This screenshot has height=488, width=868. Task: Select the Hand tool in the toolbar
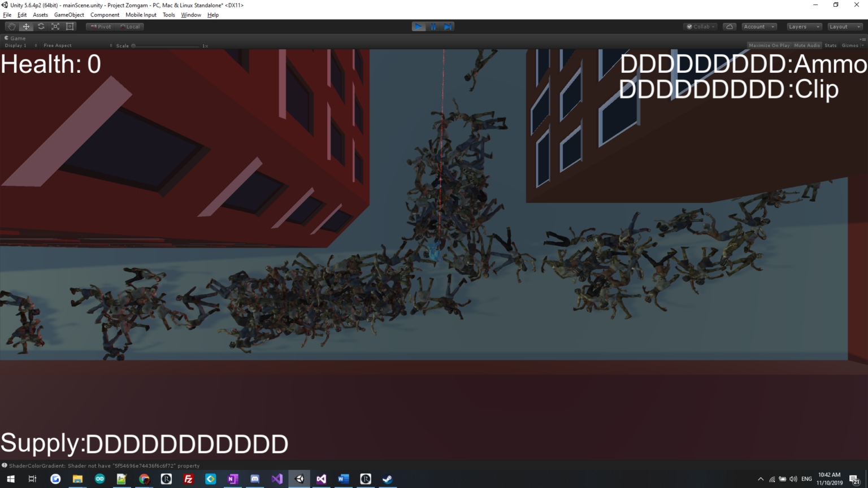coord(11,26)
